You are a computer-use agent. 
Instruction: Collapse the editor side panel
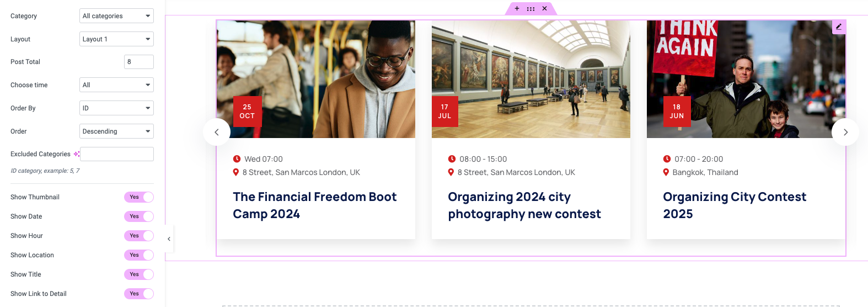coord(169,239)
